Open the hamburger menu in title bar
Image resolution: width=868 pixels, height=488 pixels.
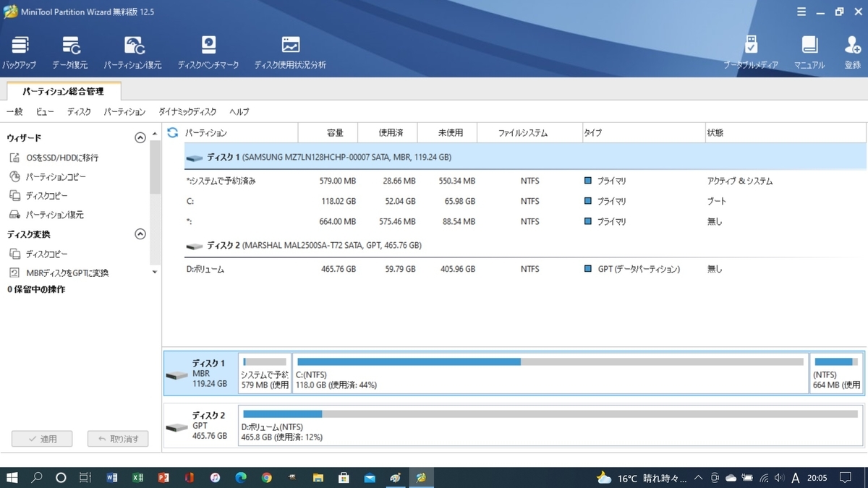point(801,12)
